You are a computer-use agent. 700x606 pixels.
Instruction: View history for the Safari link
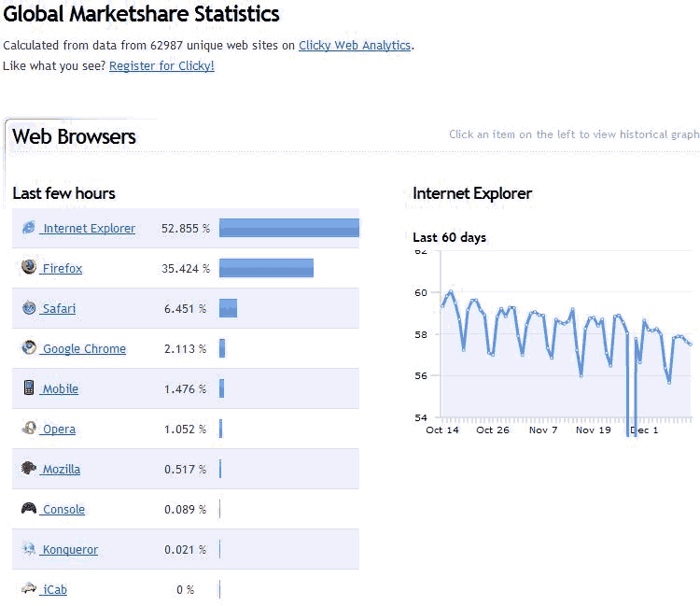58,309
